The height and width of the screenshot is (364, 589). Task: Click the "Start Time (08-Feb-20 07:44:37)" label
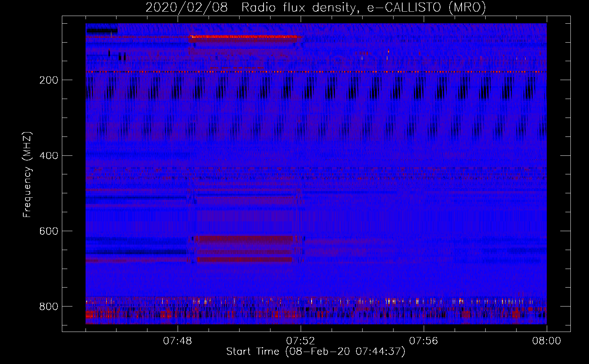[316, 352]
